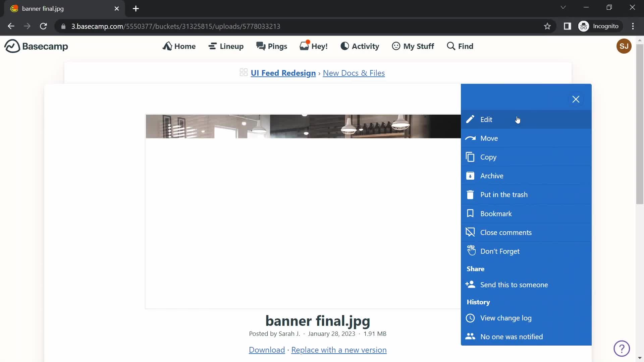The image size is (644, 362).
Task: Click the Download link below banner
Action: (x=267, y=350)
